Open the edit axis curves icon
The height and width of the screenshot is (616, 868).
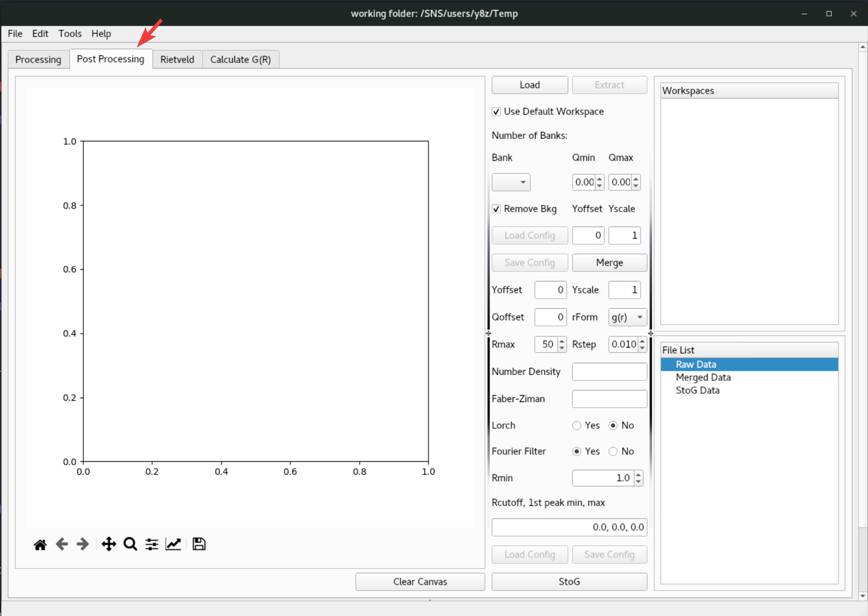pos(173,544)
